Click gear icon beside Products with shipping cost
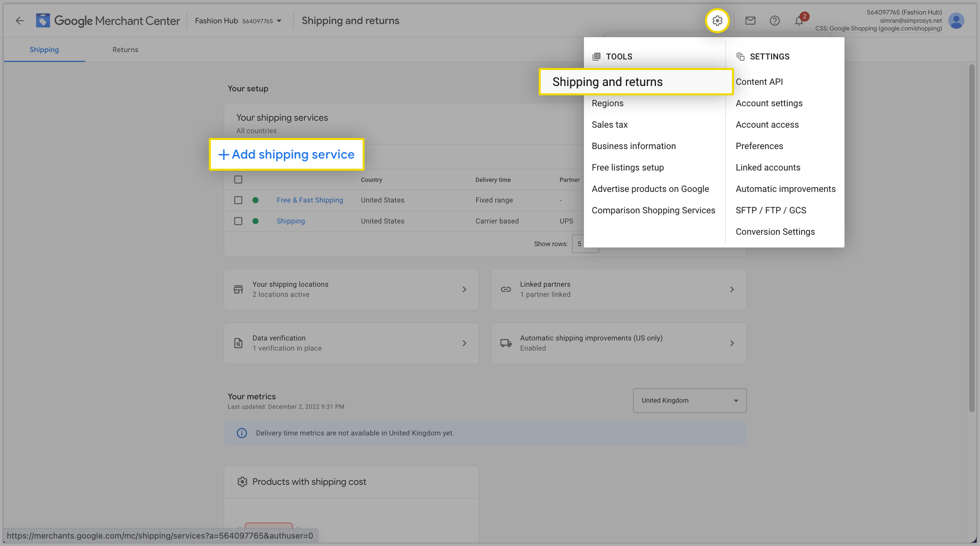 tap(242, 481)
